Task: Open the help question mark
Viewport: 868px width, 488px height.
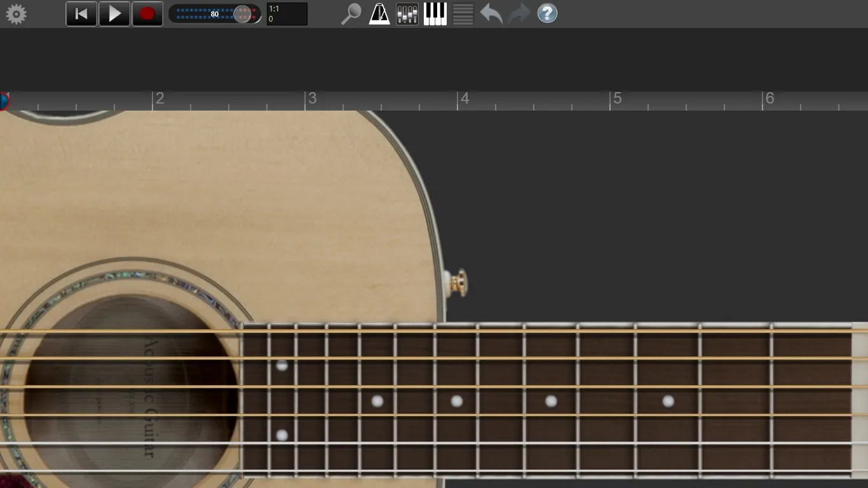Action: (547, 13)
